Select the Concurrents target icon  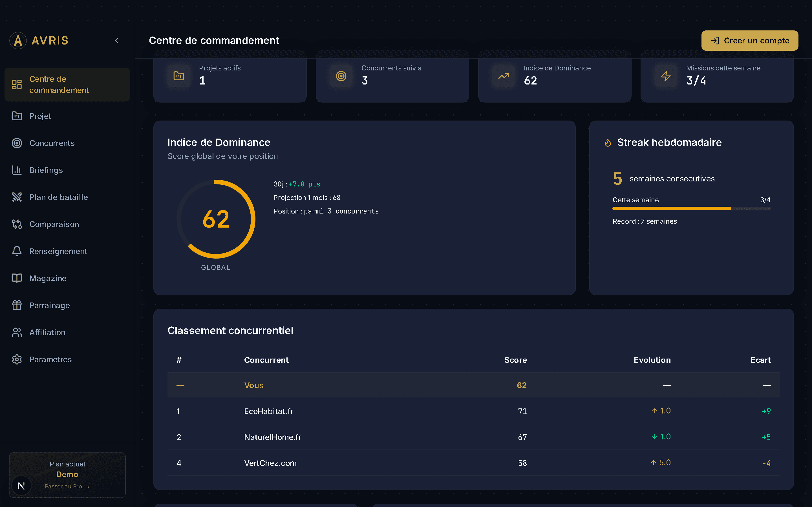pos(17,143)
